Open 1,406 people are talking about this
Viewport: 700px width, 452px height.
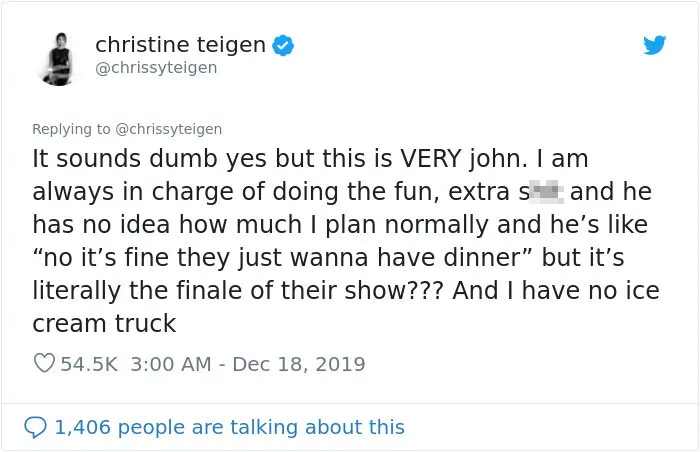[229, 427]
